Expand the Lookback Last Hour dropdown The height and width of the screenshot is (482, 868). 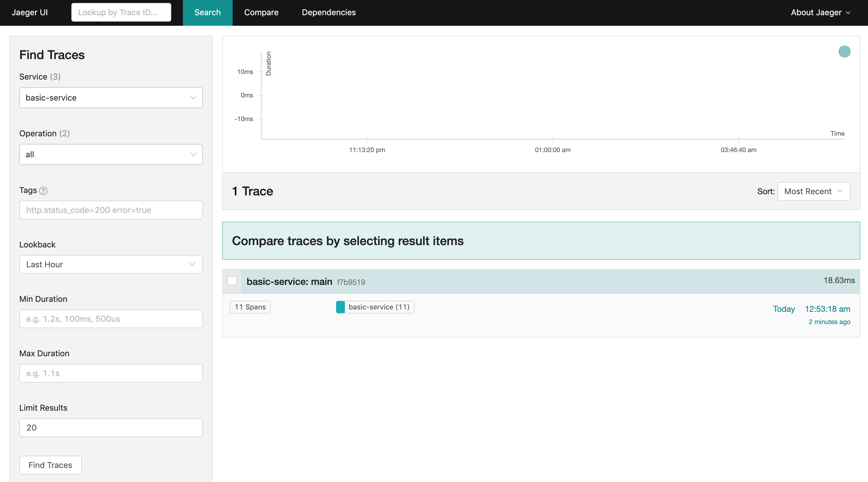(111, 264)
